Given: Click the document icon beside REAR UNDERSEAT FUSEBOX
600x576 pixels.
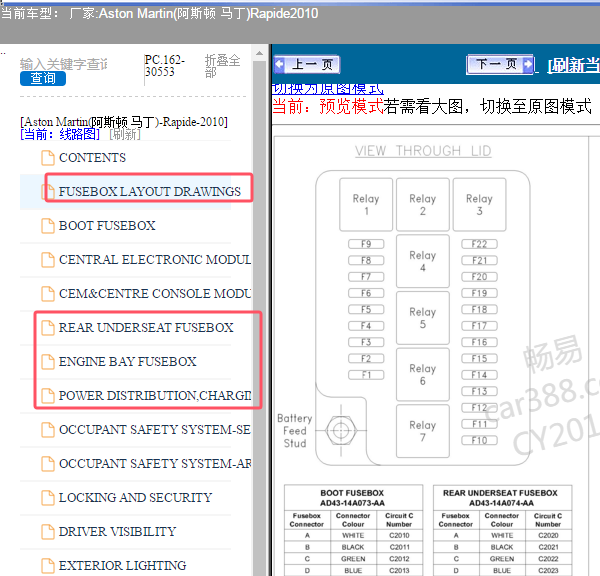Looking at the screenshot, I should 48,328.
